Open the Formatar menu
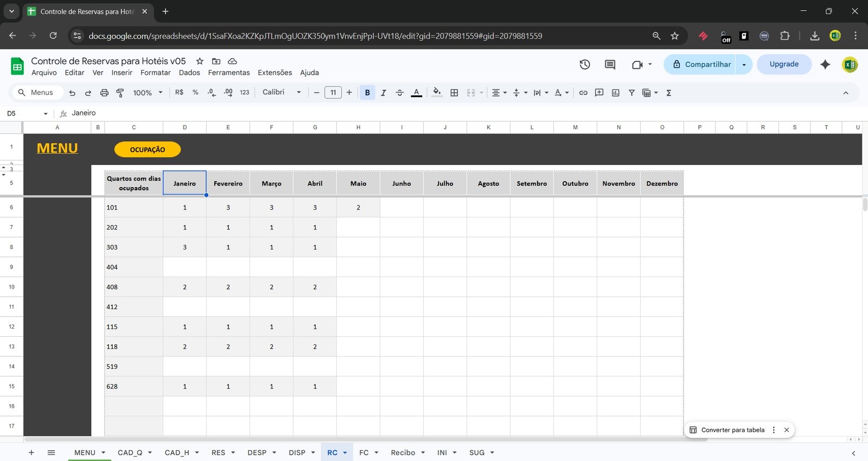868x461 pixels. (x=155, y=73)
